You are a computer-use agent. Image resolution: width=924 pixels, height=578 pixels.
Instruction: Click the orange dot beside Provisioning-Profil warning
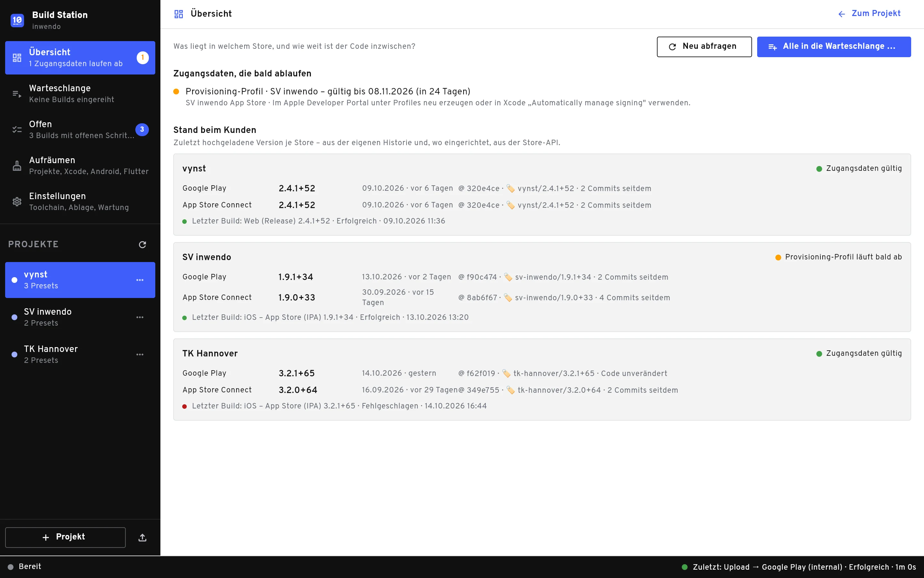176,92
